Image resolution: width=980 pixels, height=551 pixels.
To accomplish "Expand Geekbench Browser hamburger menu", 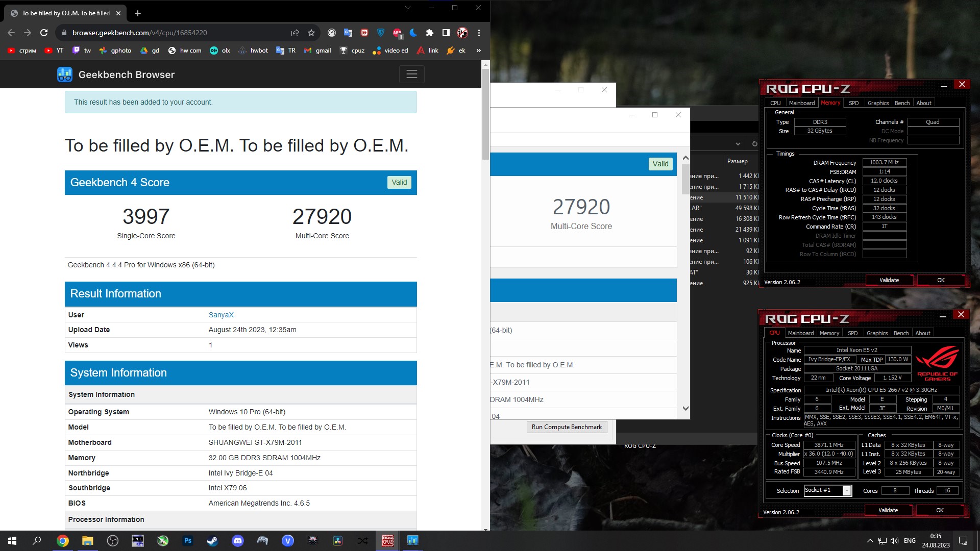I will click(x=412, y=74).
